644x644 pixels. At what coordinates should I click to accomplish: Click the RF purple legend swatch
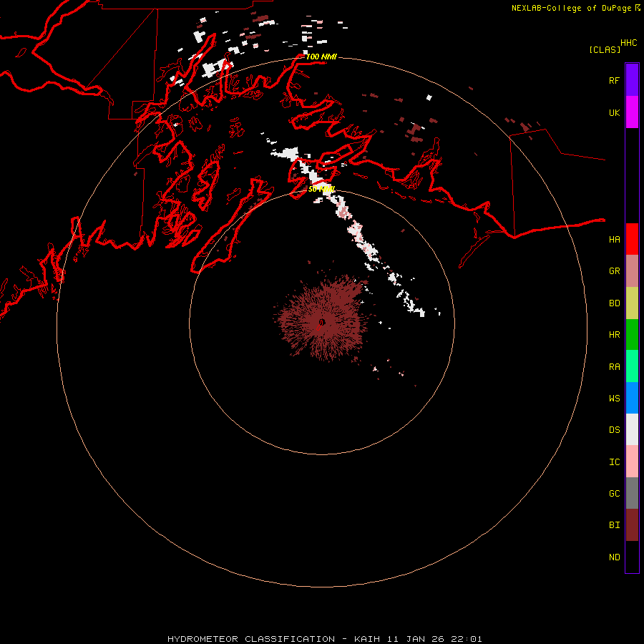pos(632,80)
